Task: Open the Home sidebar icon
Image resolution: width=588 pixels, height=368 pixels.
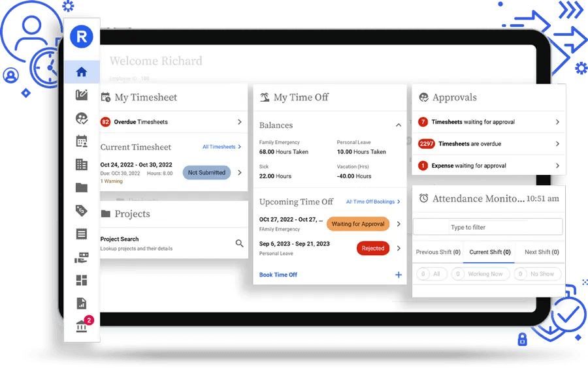Action: coord(82,72)
